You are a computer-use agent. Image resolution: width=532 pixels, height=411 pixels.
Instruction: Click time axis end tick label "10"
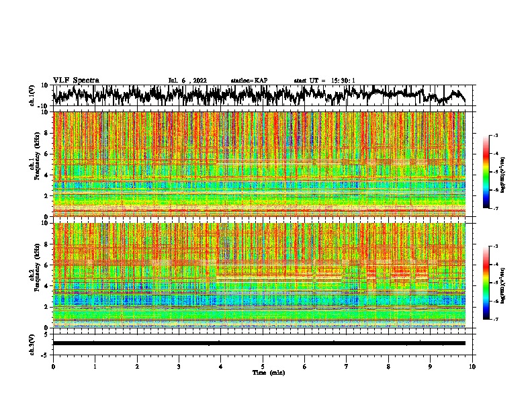472,367
